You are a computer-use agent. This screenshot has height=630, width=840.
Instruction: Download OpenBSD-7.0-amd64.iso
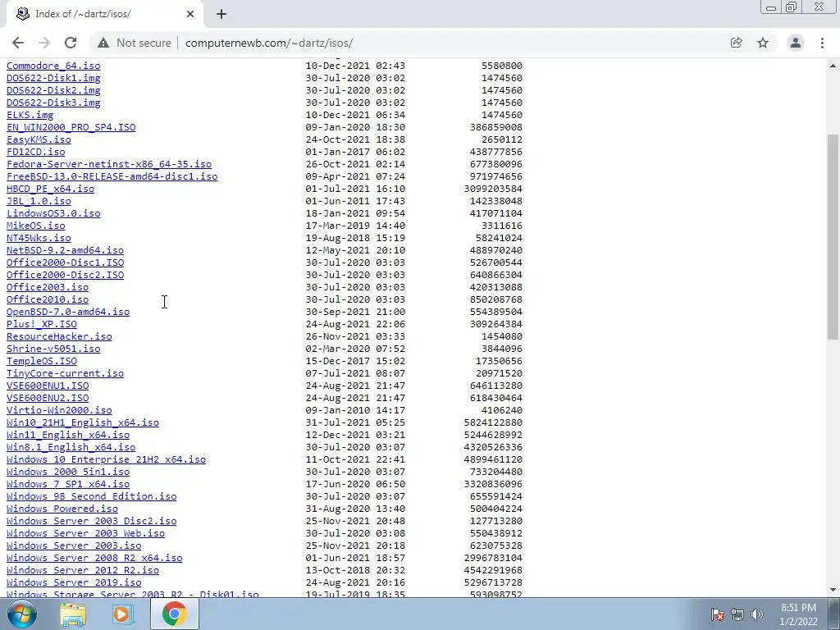coord(68,312)
